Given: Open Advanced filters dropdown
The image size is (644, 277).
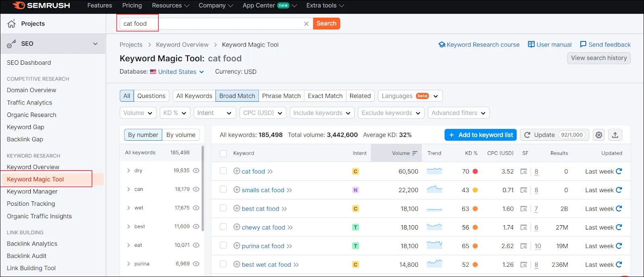Looking at the screenshot, I should coord(458,113).
